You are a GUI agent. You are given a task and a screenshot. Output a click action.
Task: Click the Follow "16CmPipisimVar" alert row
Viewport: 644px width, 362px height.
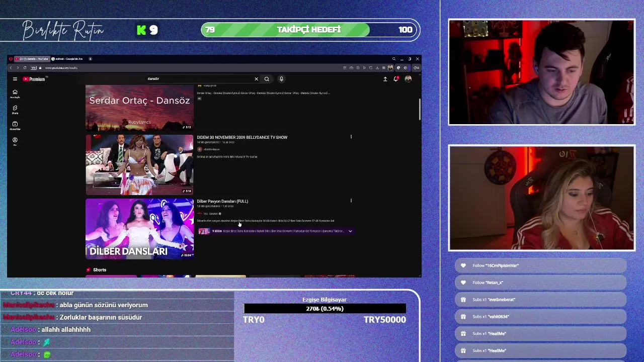[541, 265]
